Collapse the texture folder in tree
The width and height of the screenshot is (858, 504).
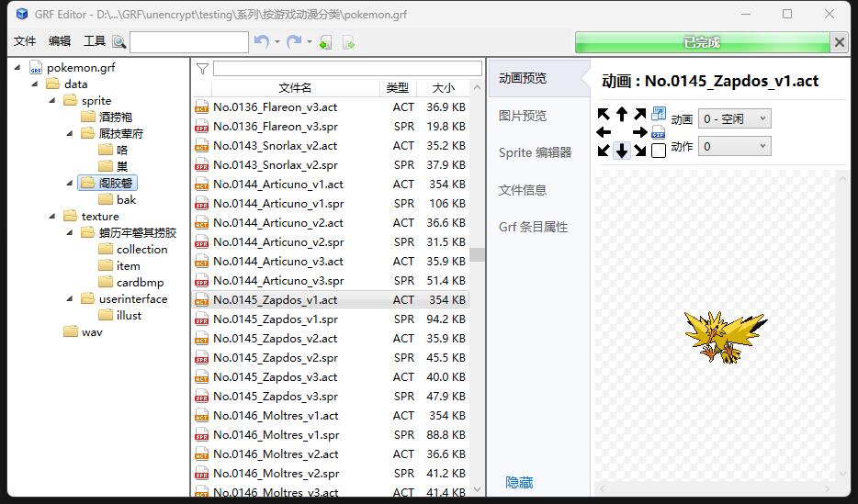(55, 217)
